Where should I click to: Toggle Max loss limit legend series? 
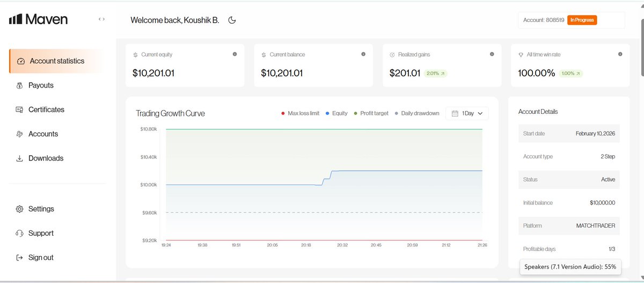301,113
